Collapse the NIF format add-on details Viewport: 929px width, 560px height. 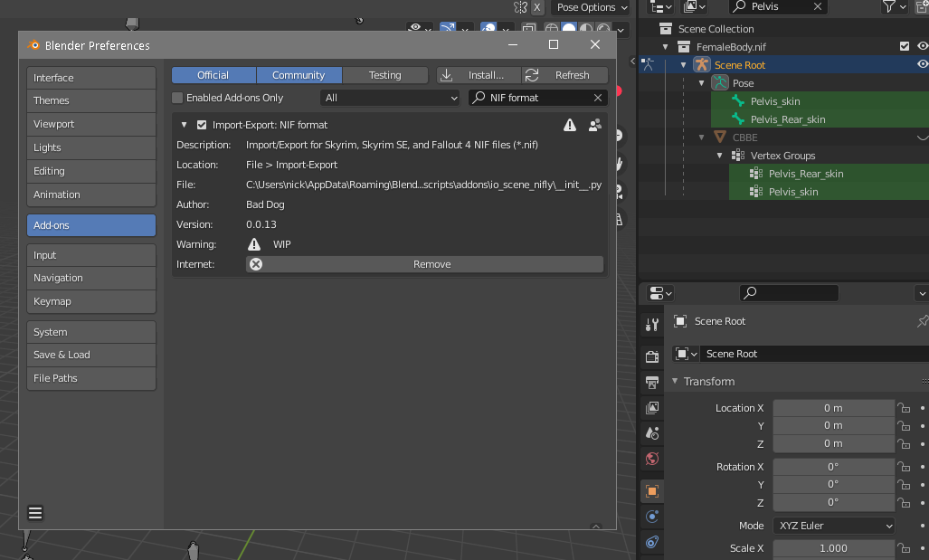(x=185, y=125)
